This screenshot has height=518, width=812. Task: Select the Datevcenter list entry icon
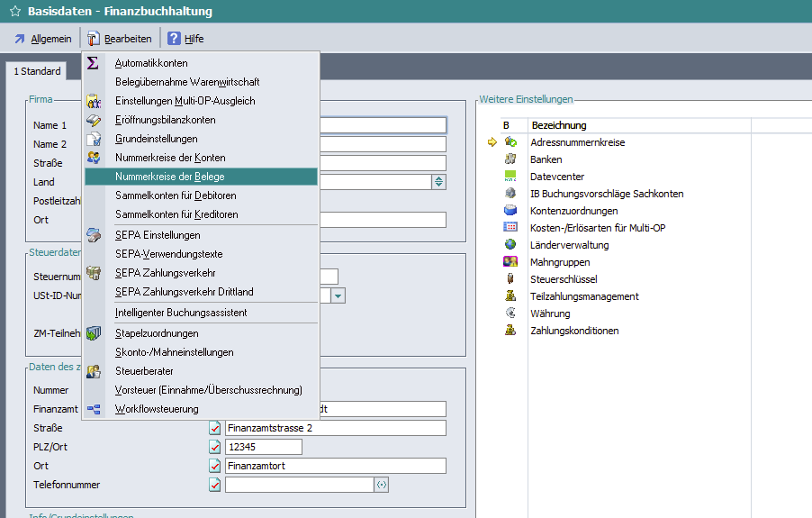click(510, 177)
